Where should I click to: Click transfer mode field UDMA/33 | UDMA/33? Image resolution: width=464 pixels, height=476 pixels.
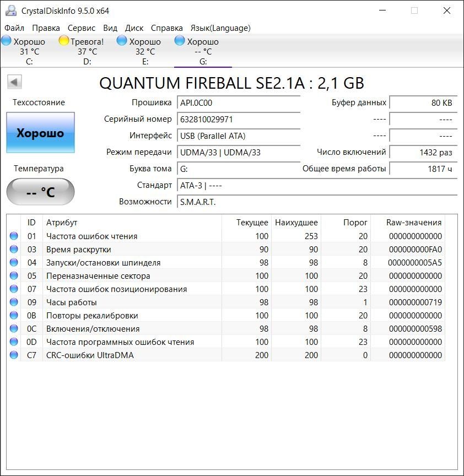coord(239,153)
